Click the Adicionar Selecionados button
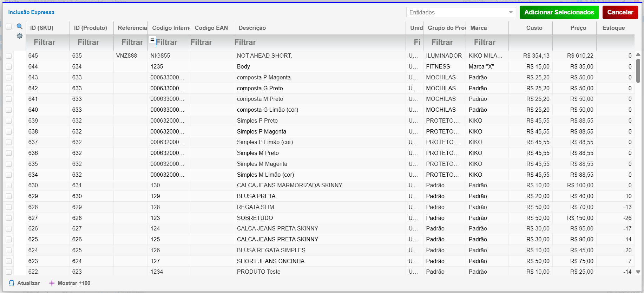The width and height of the screenshot is (644, 293). click(x=559, y=12)
